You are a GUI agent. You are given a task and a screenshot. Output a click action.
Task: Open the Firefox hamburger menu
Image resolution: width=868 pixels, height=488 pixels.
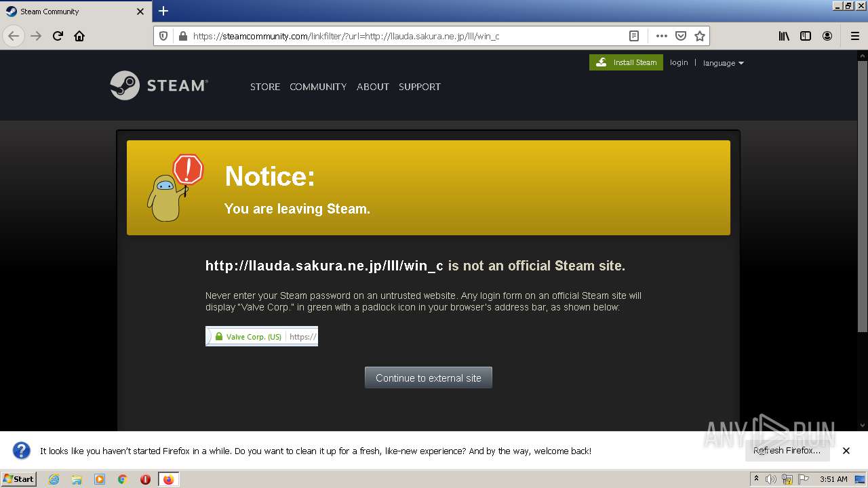click(x=854, y=36)
